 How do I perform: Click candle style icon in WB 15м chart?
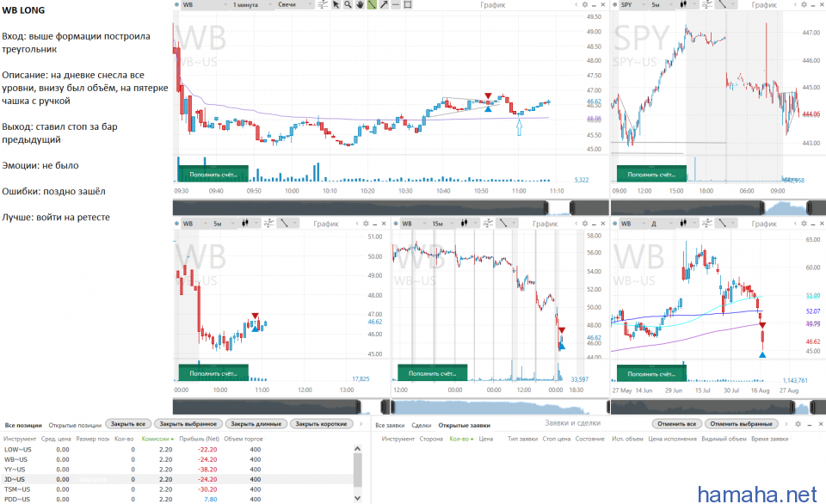pyautogui.click(x=464, y=224)
